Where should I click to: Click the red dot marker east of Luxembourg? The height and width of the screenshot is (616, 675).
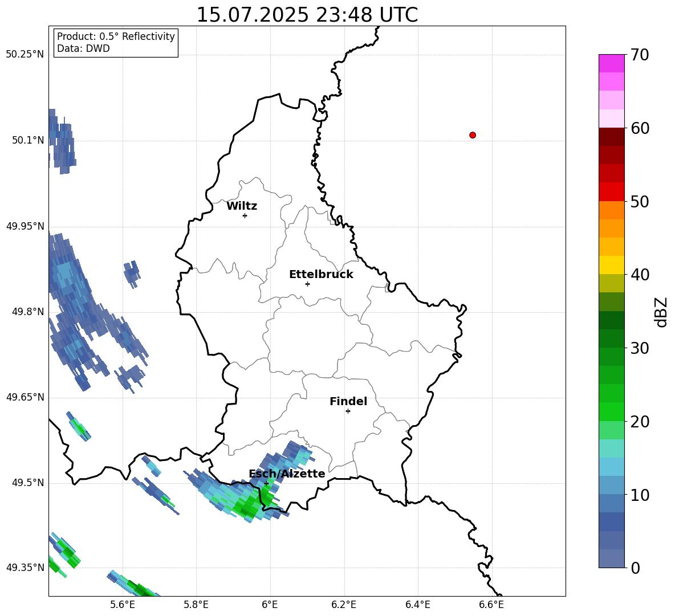point(473,135)
